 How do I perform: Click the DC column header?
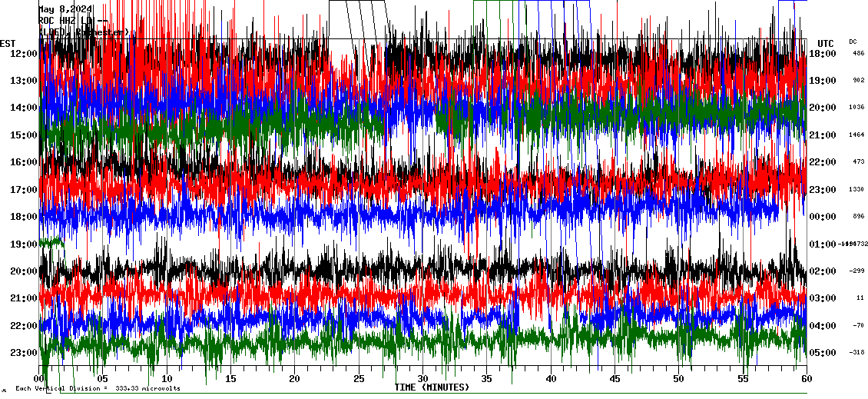[x=853, y=42]
